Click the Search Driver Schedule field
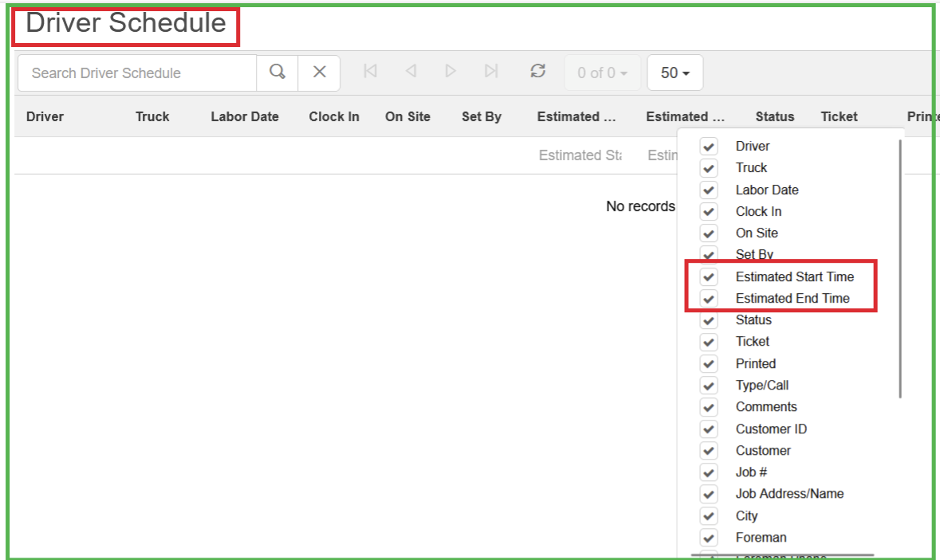The image size is (940, 560). 137,73
